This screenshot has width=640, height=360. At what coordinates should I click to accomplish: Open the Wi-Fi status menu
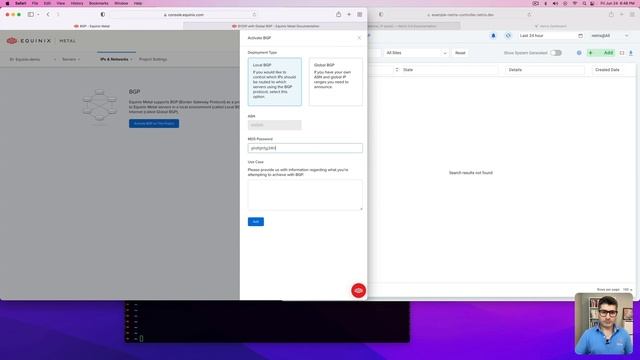coord(575,3)
